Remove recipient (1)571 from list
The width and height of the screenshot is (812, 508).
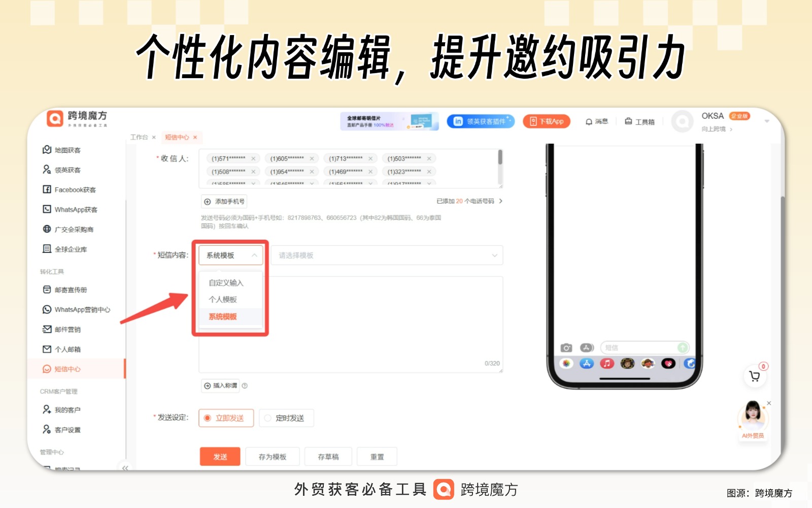[253, 158]
